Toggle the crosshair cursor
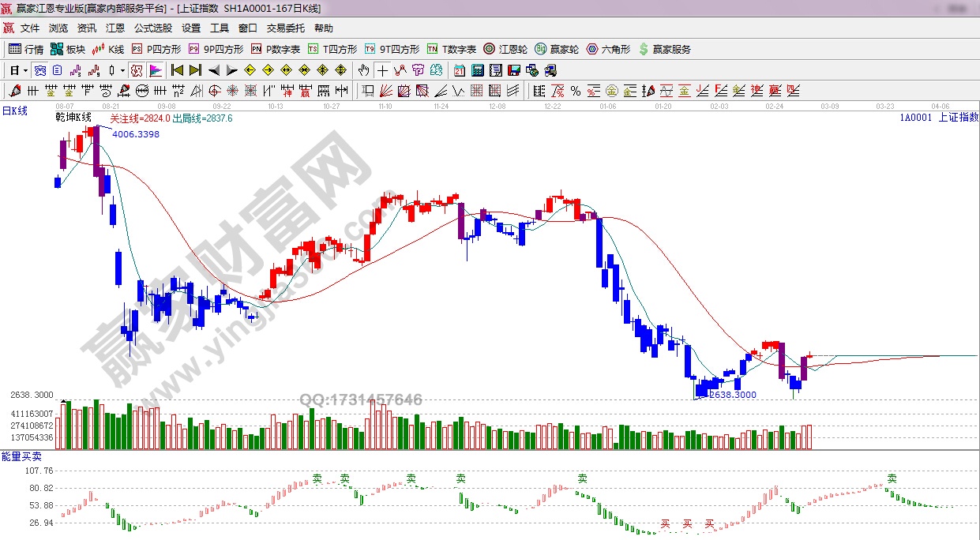This screenshot has width=980, height=540. click(382, 70)
